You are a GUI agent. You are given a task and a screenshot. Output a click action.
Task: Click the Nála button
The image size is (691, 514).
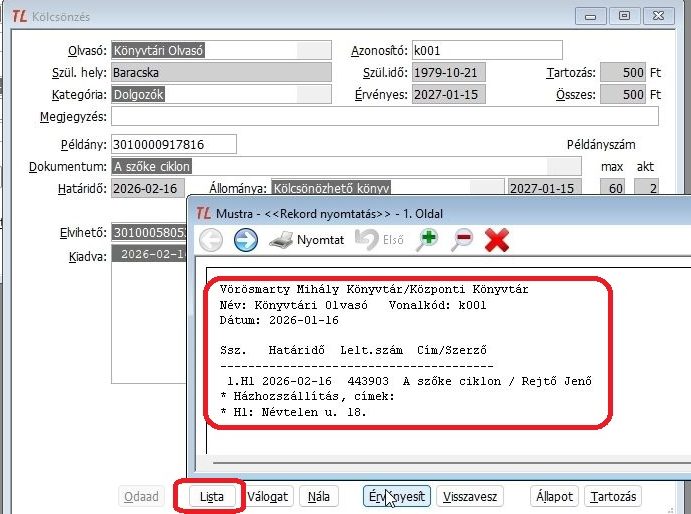[x=319, y=496]
